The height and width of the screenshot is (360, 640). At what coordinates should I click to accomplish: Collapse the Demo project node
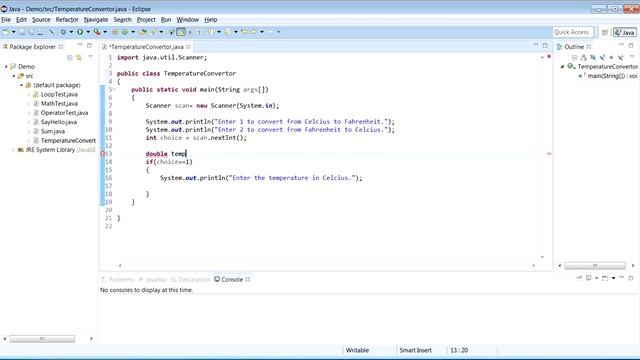6,67
